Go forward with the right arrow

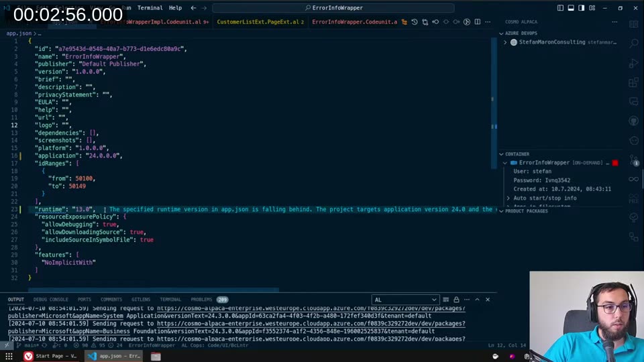click(204, 8)
